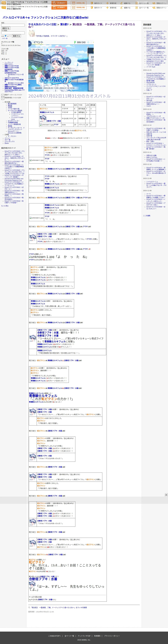Open 軽行事連絡板 board link

click(12, 104)
